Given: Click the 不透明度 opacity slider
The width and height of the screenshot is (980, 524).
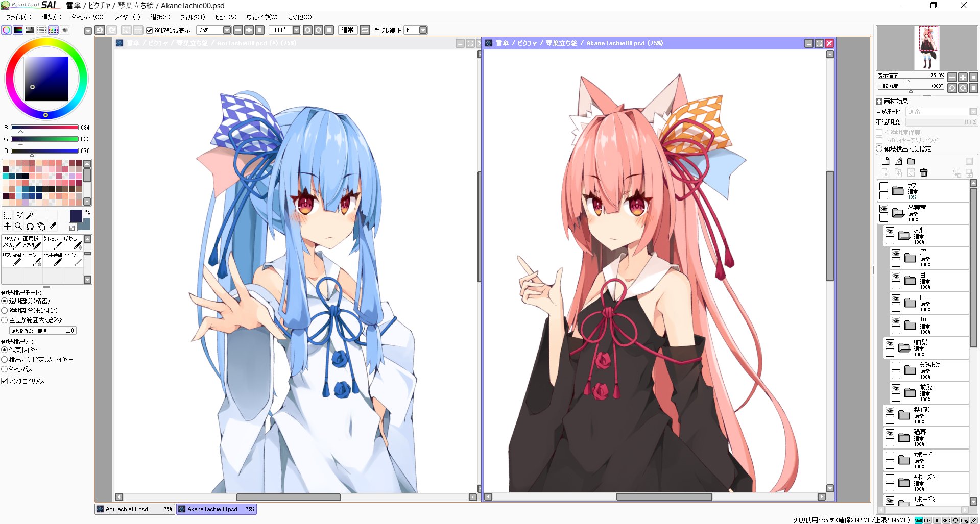Looking at the screenshot, I should click(942, 122).
